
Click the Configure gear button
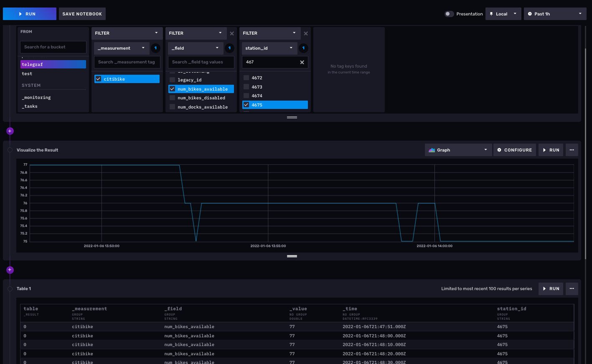514,150
